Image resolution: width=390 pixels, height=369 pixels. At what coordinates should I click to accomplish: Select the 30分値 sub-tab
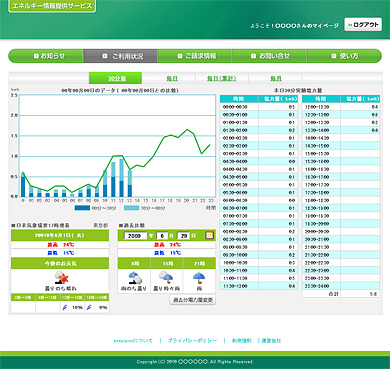click(115, 78)
